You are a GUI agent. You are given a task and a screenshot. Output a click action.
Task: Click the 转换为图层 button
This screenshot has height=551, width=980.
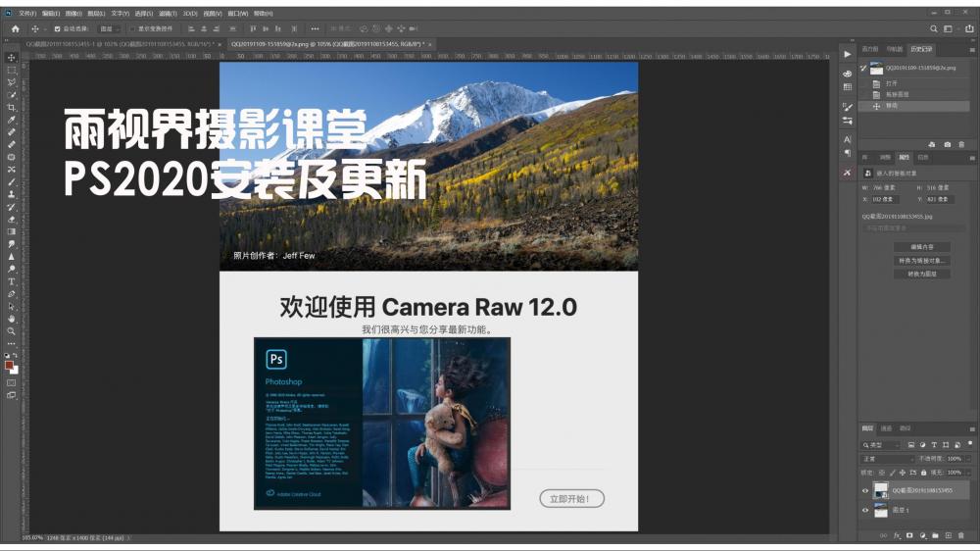click(x=922, y=274)
